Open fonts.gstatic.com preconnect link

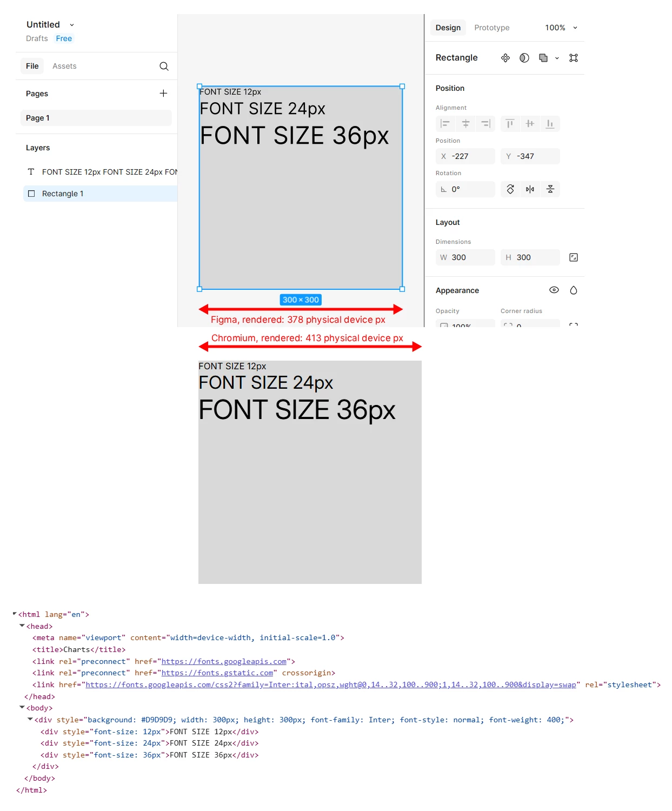pyautogui.click(x=217, y=673)
